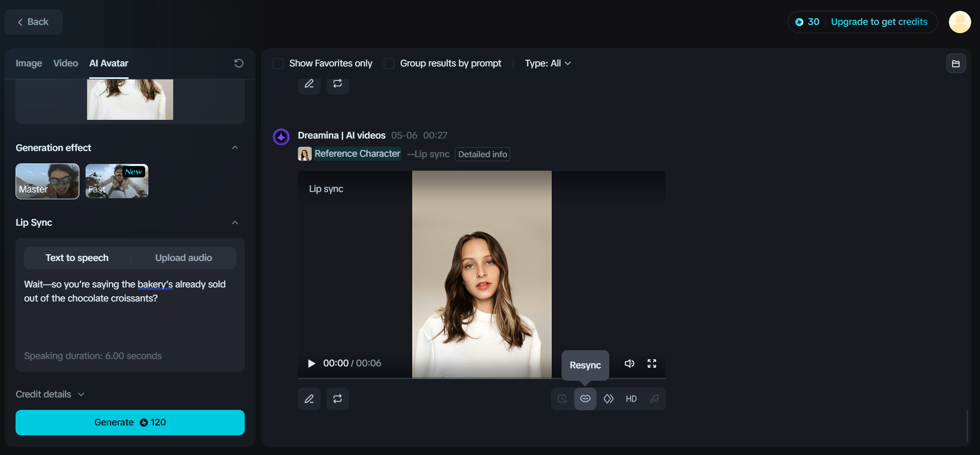Open the assets folder icon
Screen dimensions: 980x455
click(956, 63)
